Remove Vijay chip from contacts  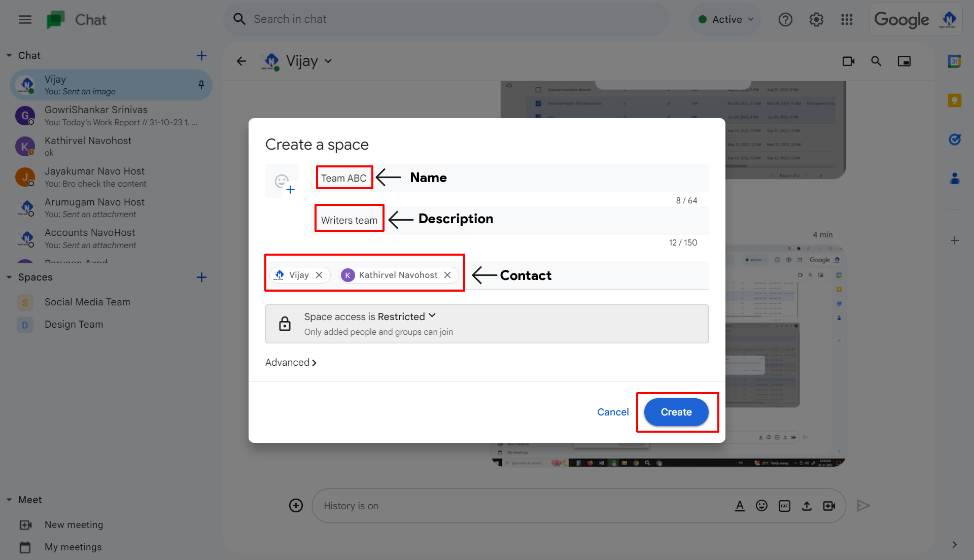click(319, 275)
